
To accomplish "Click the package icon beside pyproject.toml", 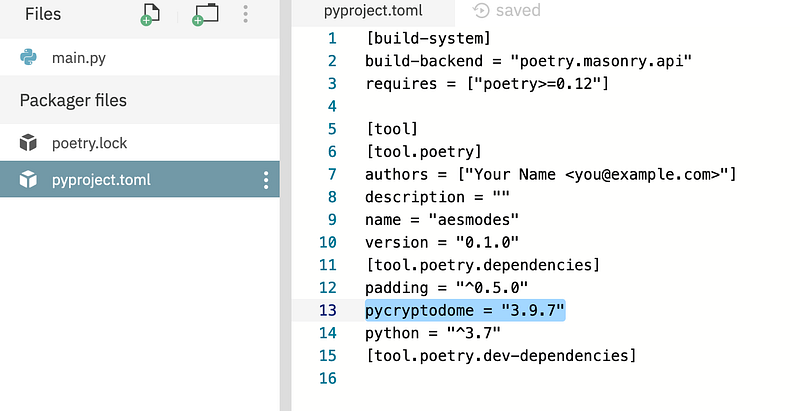I will [28, 179].
